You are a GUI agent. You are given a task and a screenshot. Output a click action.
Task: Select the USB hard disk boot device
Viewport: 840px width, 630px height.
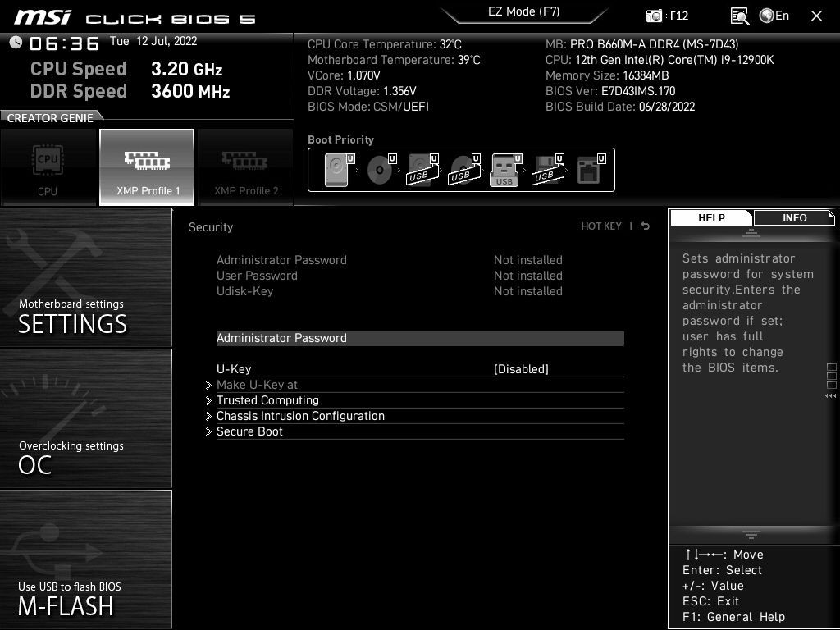point(422,170)
